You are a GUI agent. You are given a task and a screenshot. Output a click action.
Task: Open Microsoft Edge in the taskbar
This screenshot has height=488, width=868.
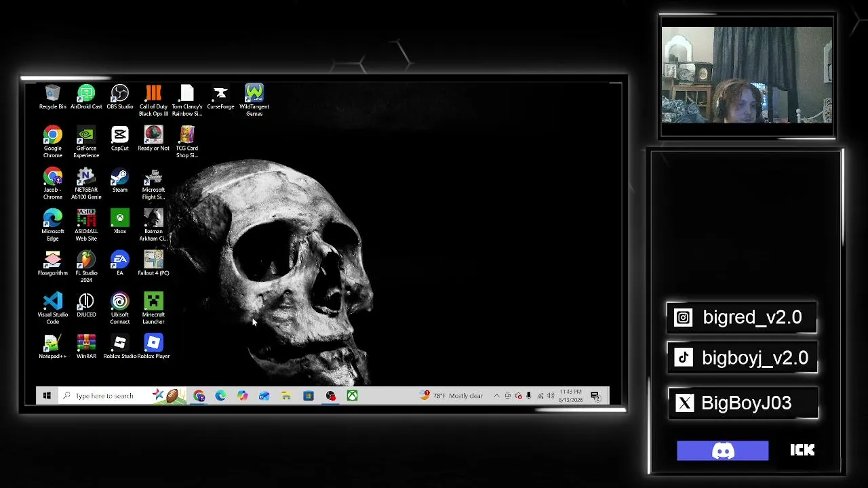coord(220,396)
